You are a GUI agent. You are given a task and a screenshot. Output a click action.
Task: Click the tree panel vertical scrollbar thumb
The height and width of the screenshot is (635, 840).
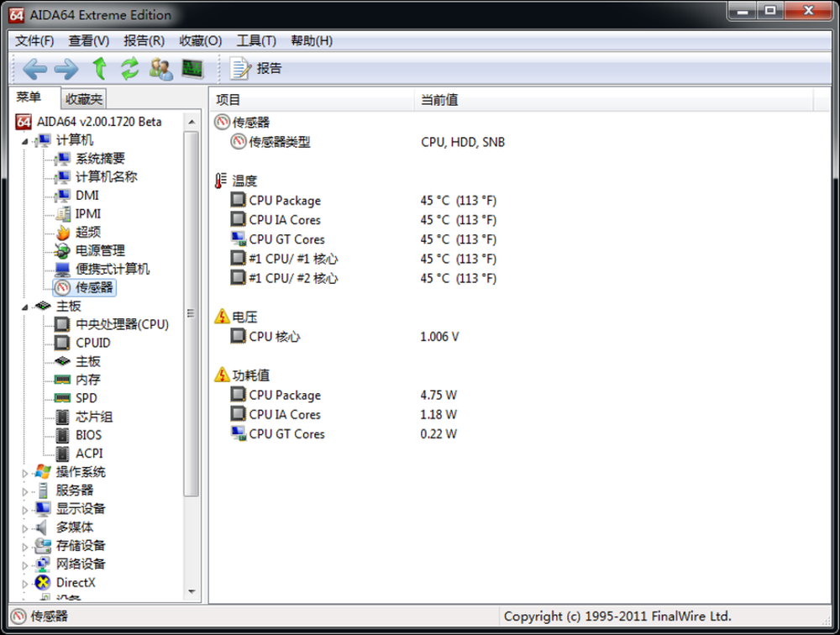[192, 314]
